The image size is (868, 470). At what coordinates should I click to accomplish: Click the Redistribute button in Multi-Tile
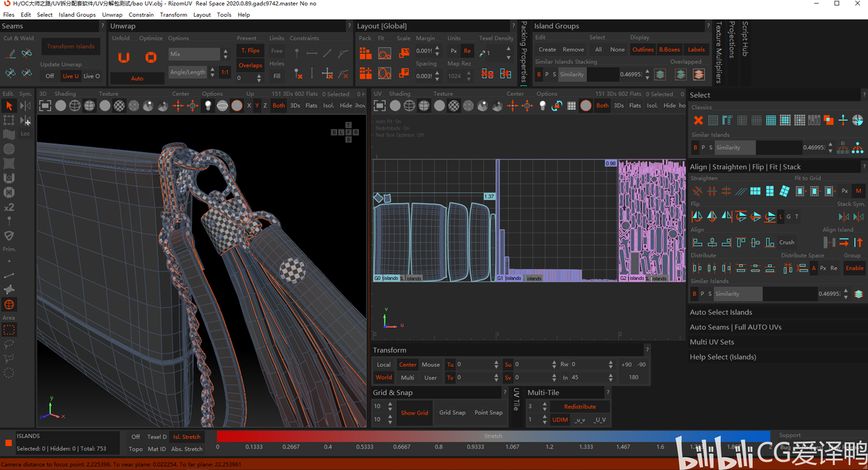(580, 407)
